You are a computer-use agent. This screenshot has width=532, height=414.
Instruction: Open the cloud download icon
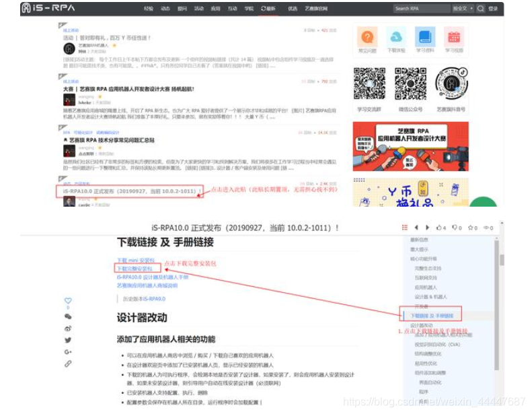[396, 37]
